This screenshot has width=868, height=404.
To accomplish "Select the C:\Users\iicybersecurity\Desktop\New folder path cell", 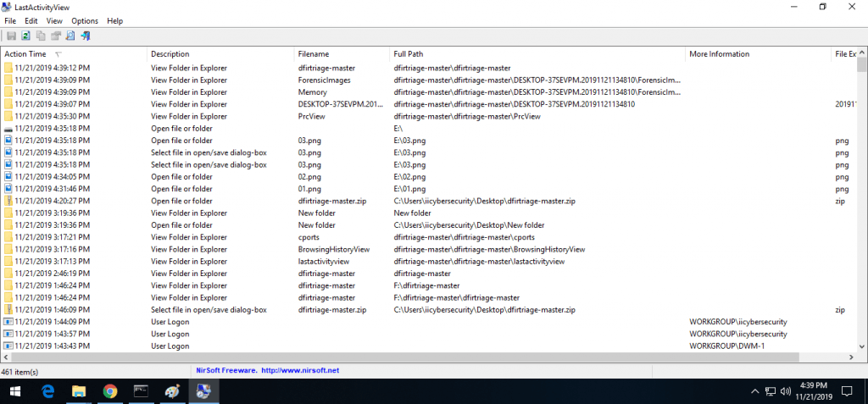I will point(469,225).
